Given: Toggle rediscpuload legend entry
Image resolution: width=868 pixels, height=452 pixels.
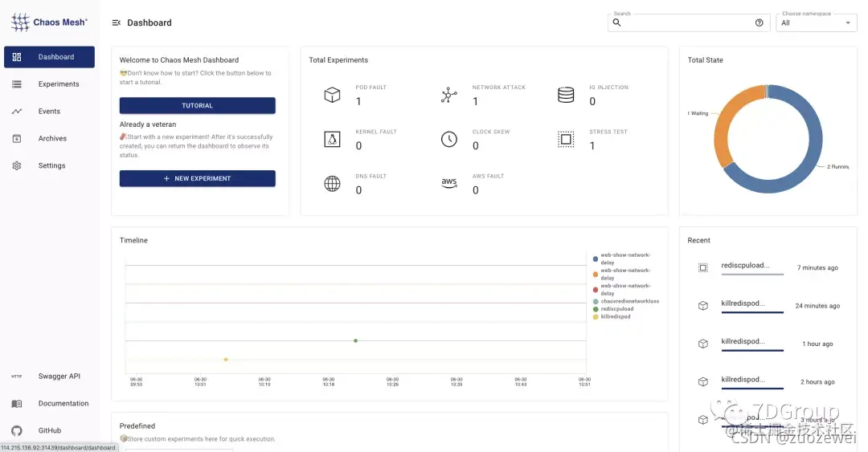Looking at the screenshot, I should [x=613, y=309].
